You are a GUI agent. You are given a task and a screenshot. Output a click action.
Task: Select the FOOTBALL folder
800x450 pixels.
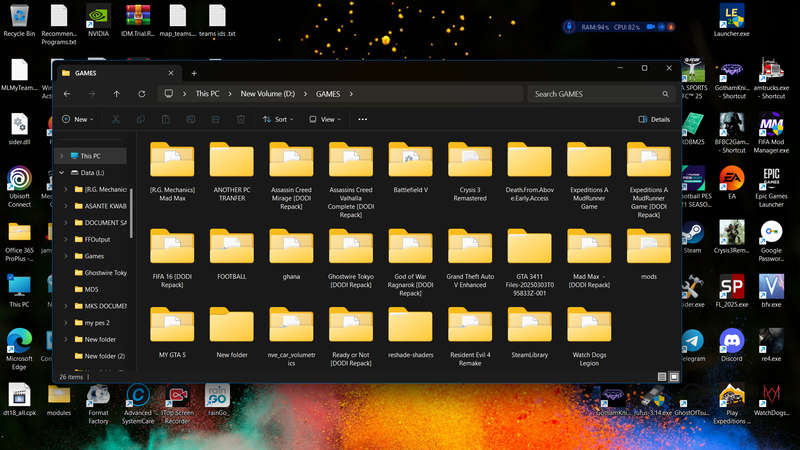click(232, 256)
